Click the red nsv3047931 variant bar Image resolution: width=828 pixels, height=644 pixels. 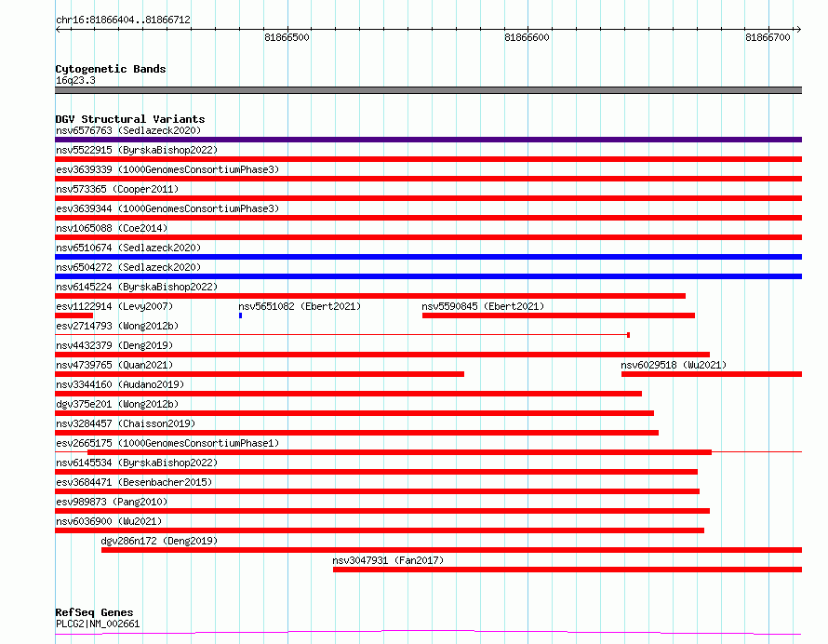568,570
